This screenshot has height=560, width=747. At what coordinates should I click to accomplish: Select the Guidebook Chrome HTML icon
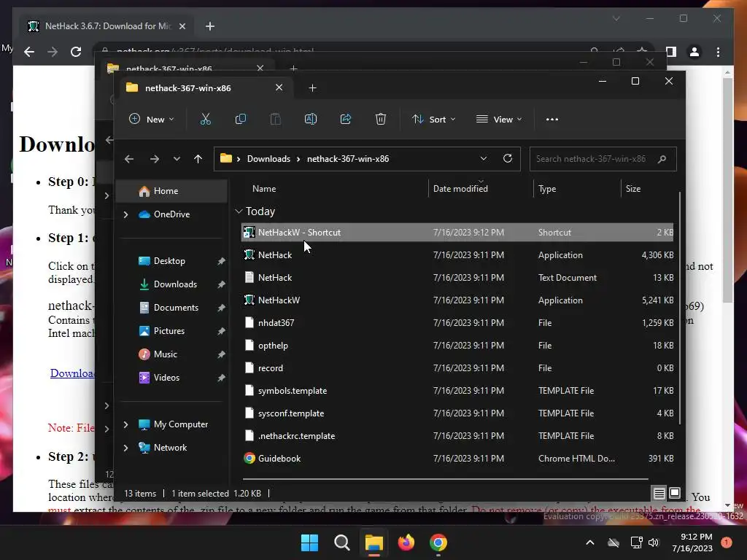click(x=249, y=459)
